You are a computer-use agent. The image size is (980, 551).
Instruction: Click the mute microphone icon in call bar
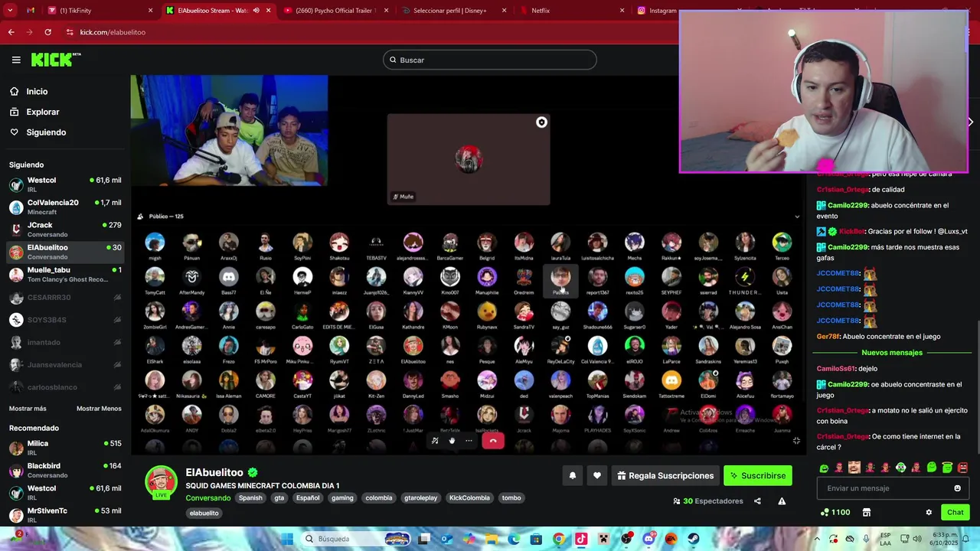(x=434, y=440)
